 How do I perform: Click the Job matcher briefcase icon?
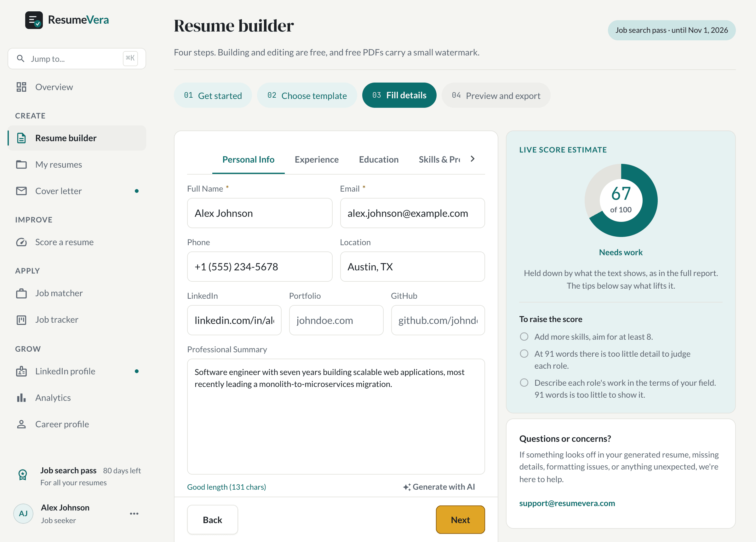pyautogui.click(x=21, y=293)
